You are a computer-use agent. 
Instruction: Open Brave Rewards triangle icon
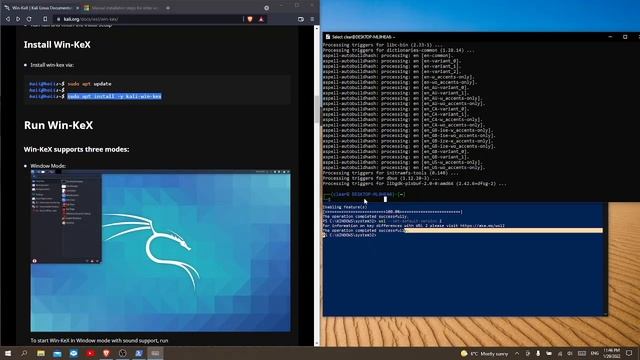(x=261, y=19)
